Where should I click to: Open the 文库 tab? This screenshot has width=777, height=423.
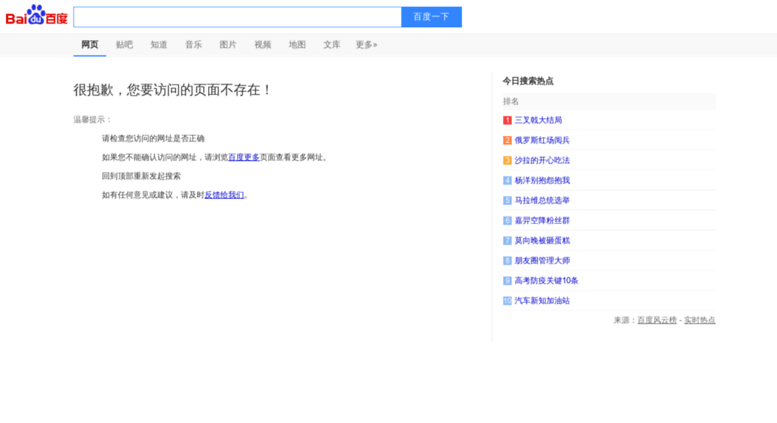click(x=332, y=45)
